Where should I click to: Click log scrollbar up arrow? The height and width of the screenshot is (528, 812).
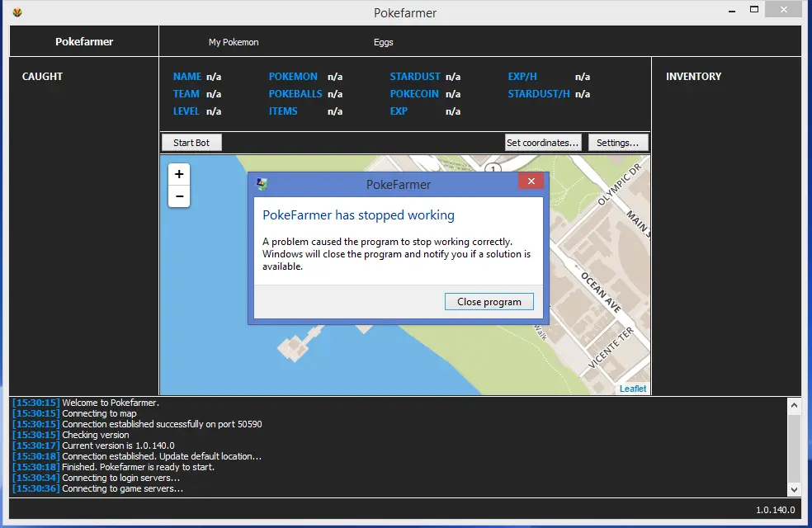point(794,405)
